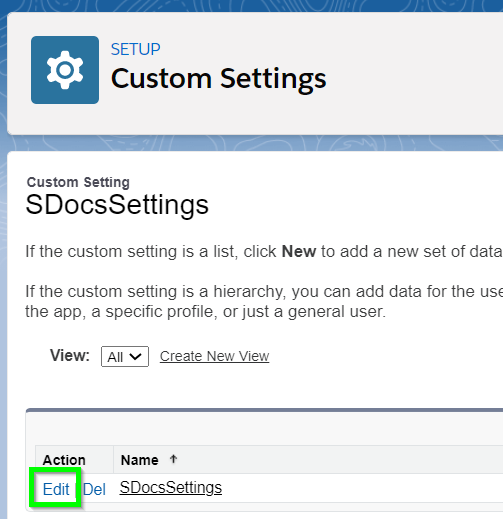This screenshot has width=503, height=519.
Task: Open the Create New View link
Action: (214, 356)
